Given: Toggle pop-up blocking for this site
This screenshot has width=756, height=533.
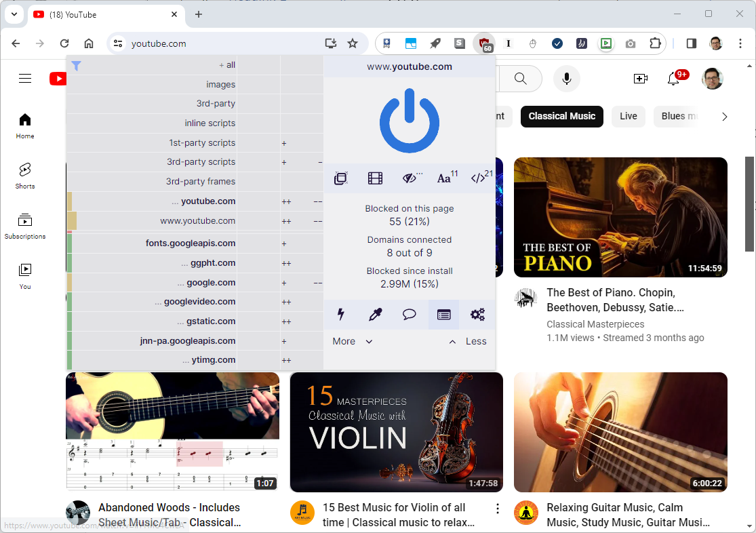Looking at the screenshot, I should pos(341,178).
